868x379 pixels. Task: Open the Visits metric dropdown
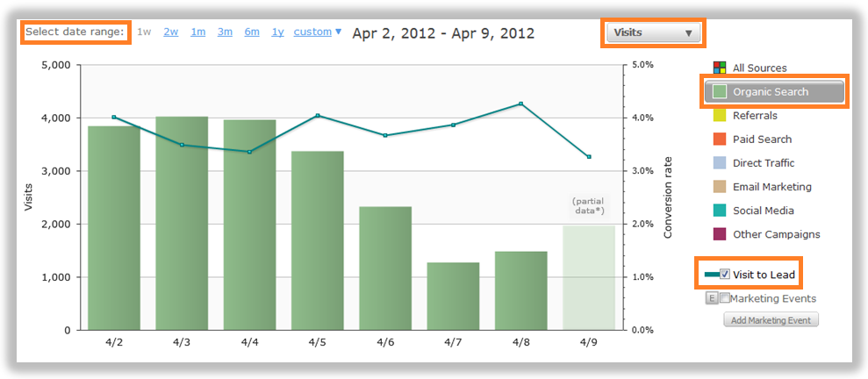coord(653,33)
